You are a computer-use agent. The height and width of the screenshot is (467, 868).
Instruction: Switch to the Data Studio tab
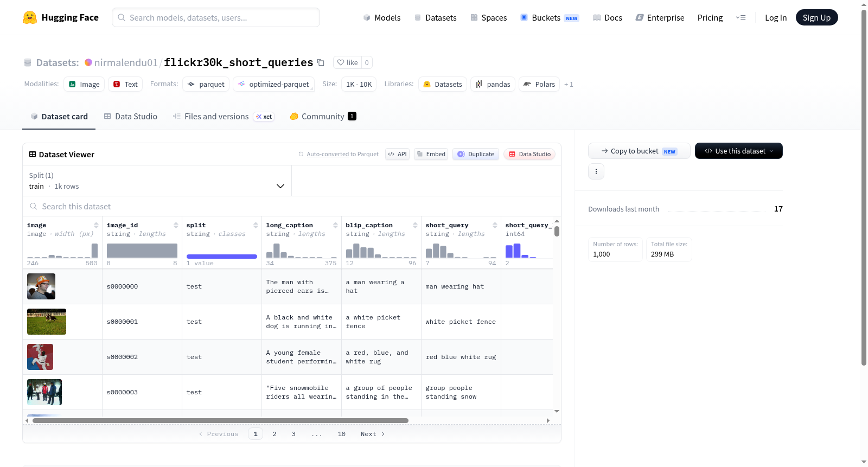(131, 116)
